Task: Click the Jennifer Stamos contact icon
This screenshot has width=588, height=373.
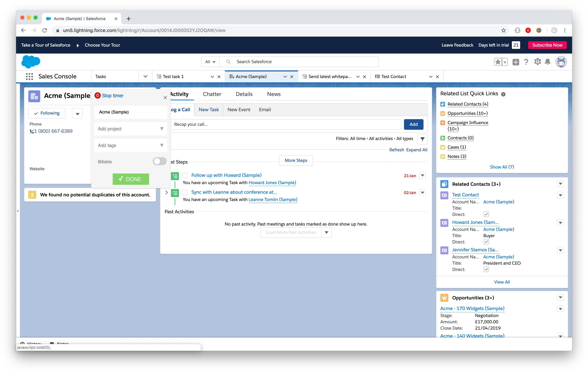Action: click(444, 250)
